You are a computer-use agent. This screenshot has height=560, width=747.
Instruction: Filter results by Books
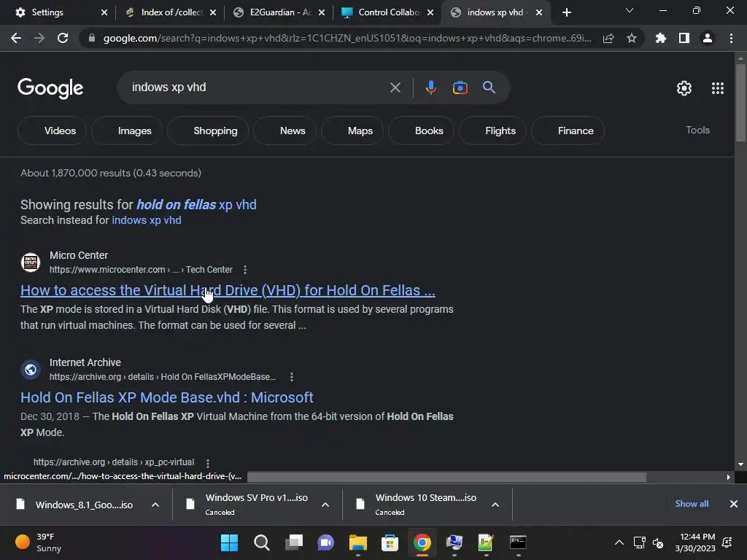click(x=421, y=131)
